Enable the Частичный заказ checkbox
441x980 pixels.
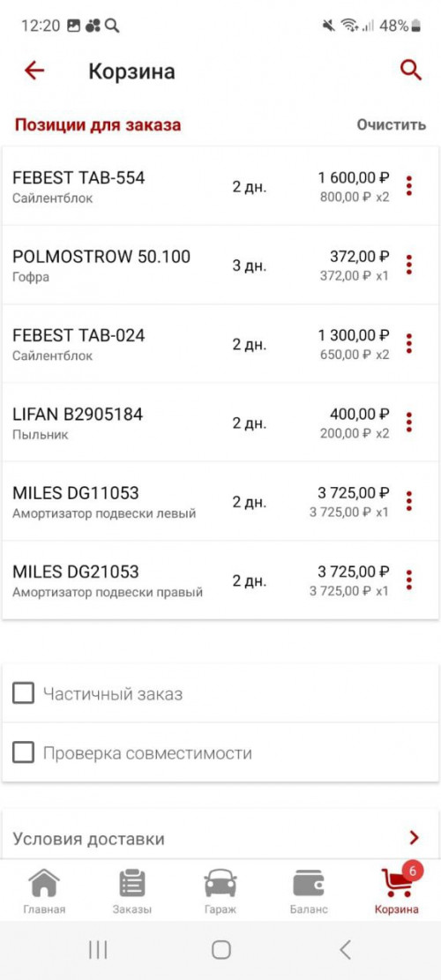tap(23, 693)
